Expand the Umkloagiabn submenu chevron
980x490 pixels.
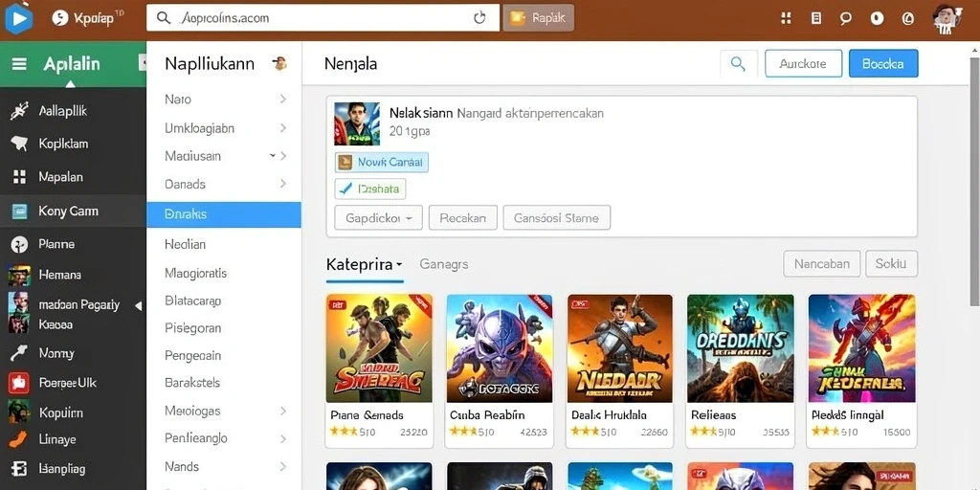(283, 128)
